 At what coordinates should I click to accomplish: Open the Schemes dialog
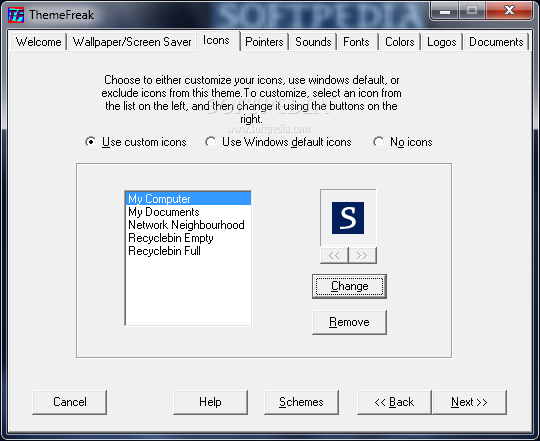(301, 402)
